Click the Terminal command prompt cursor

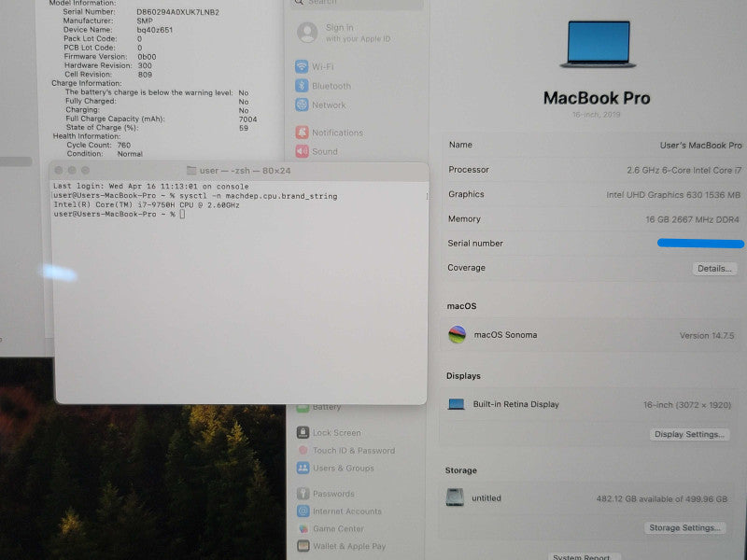[x=182, y=215]
